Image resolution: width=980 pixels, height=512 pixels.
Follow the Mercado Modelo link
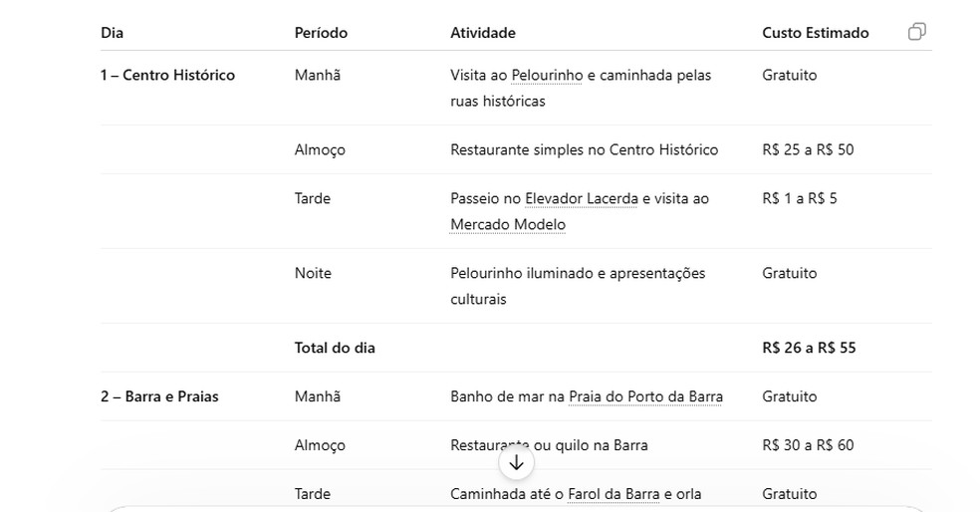tap(508, 224)
